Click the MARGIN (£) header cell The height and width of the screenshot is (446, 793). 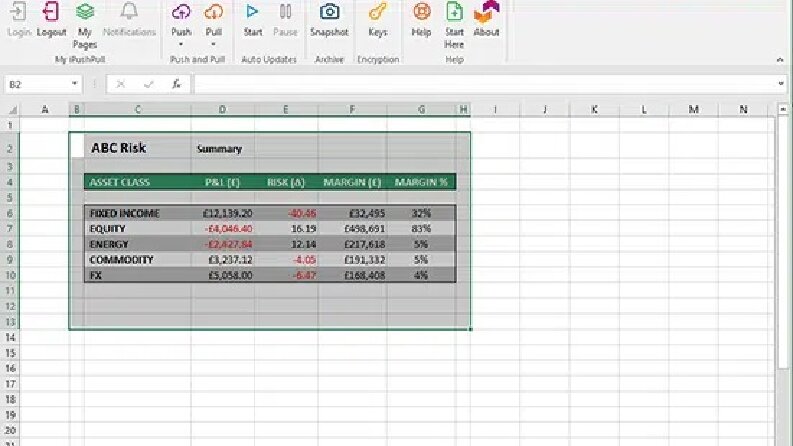353,182
